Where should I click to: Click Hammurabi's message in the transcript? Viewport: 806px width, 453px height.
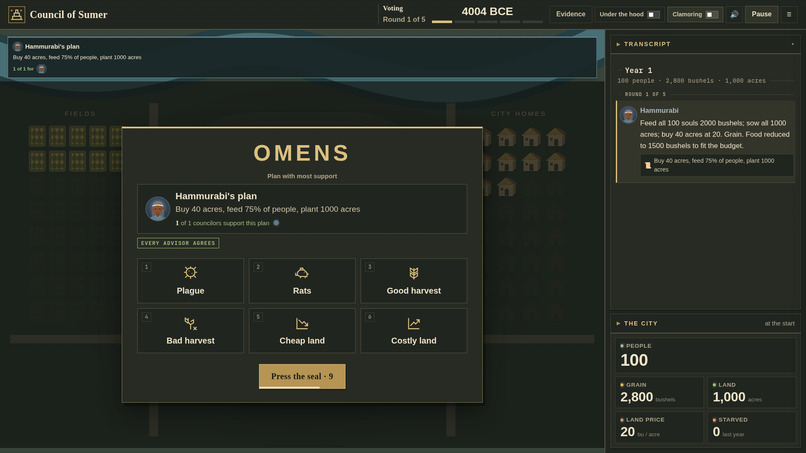pos(706,142)
